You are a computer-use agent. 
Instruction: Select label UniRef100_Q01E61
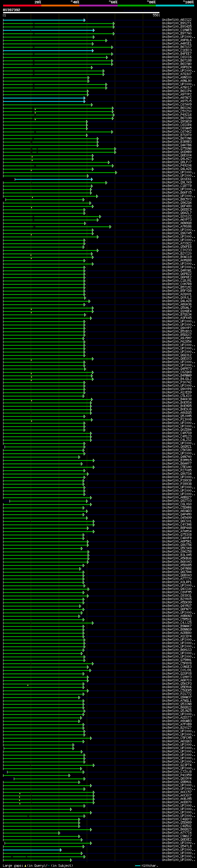tap(177, 179)
